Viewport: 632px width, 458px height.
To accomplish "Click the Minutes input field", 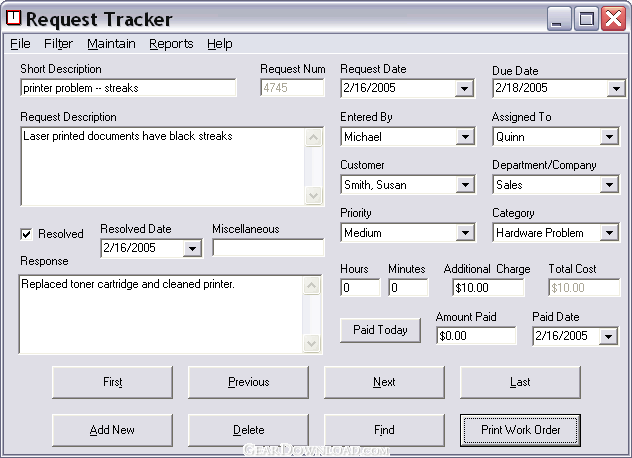I will tap(408, 288).
